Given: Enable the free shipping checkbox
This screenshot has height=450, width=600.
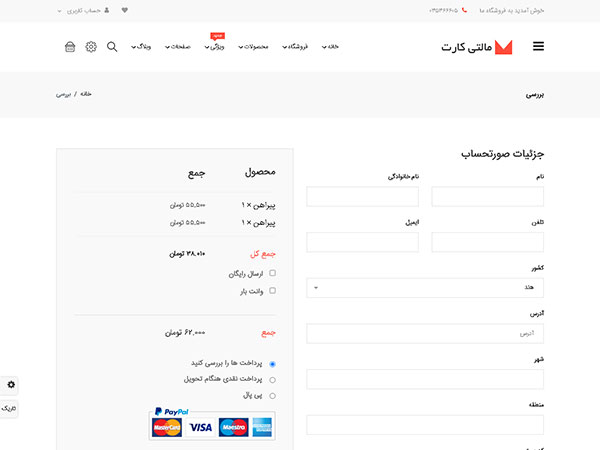Looking at the screenshot, I should pyautogui.click(x=273, y=273).
